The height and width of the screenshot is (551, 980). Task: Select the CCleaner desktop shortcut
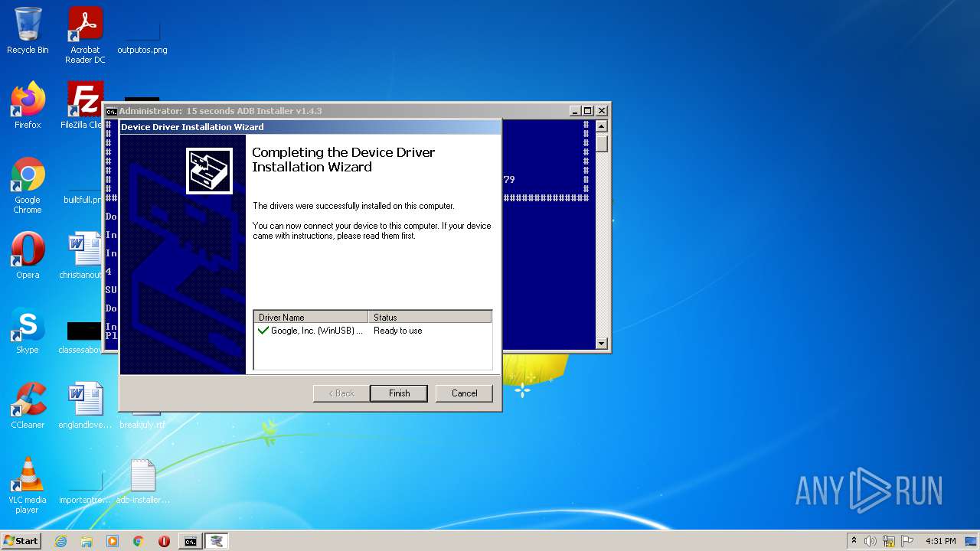28,406
